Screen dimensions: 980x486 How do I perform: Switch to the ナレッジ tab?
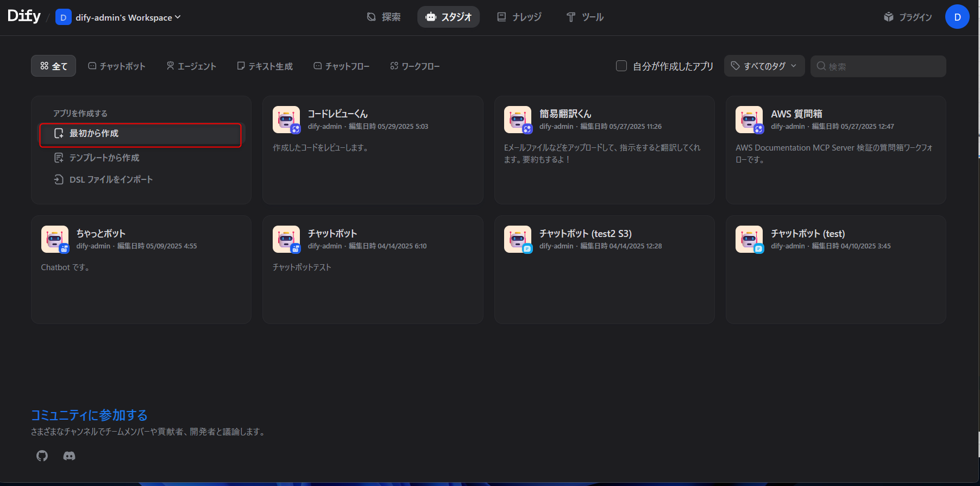(x=519, y=17)
